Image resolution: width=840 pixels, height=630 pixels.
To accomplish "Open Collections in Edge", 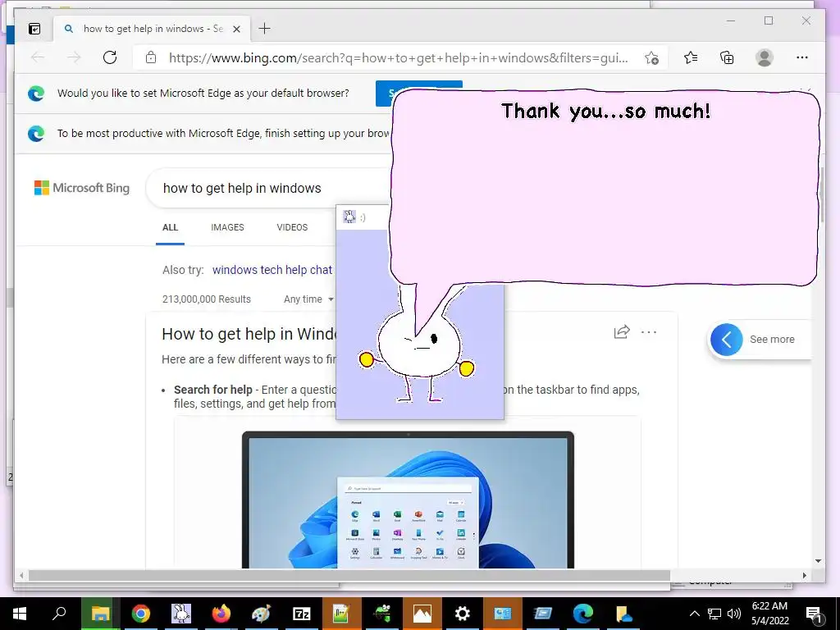I will 727,57.
